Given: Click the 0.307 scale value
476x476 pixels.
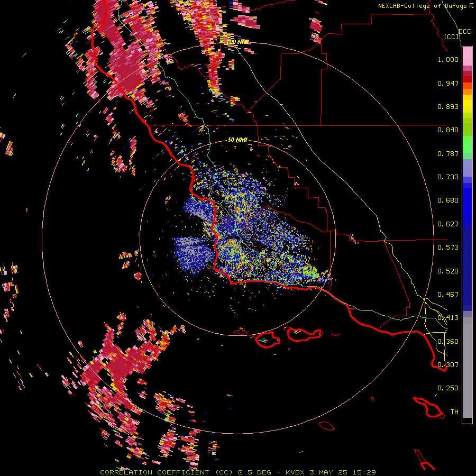Looking at the screenshot, I should [x=448, y=365].
